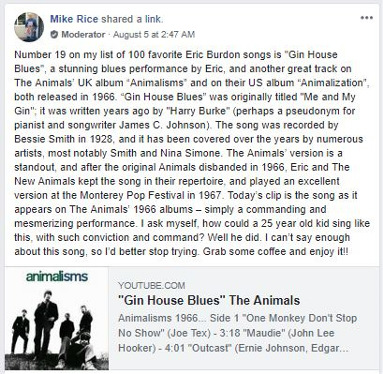Click the Moderator shield badge icon
The image size is (383, 374).
click(x=54, y=34)
